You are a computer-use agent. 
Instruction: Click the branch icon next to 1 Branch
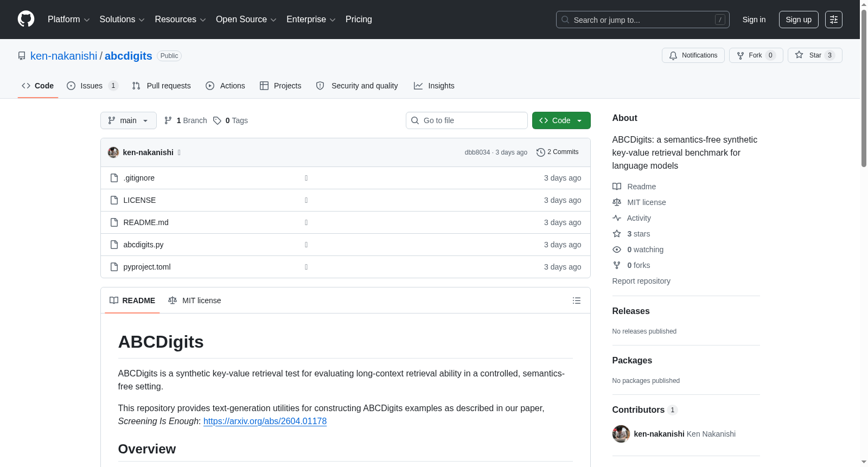point(168,120)
